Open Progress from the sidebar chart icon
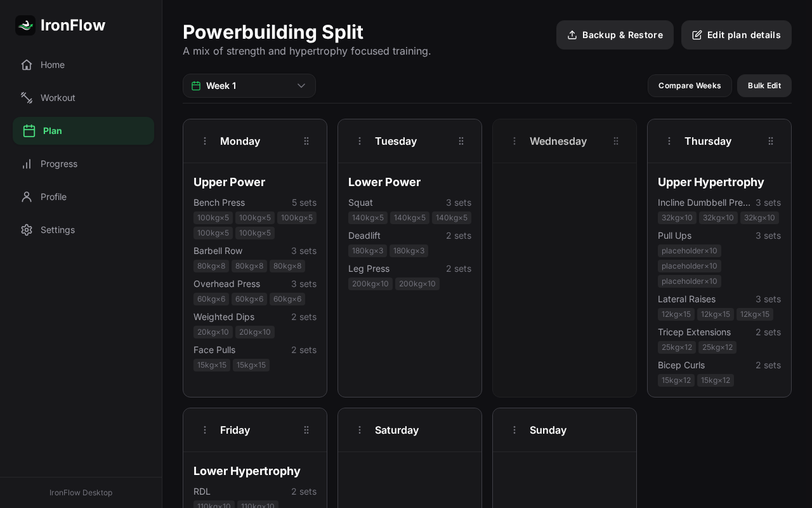 click(27, 164)
